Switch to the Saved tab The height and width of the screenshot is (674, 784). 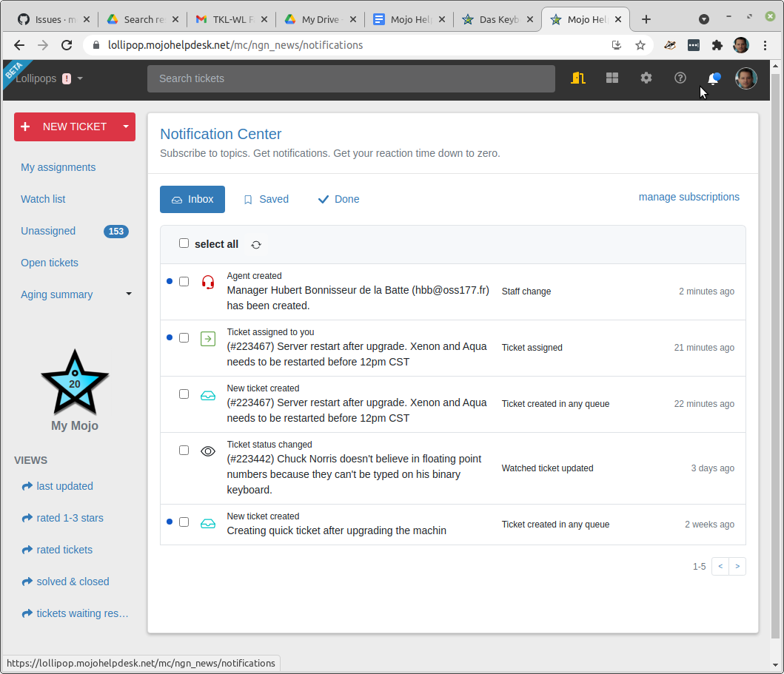coord(266,199)
